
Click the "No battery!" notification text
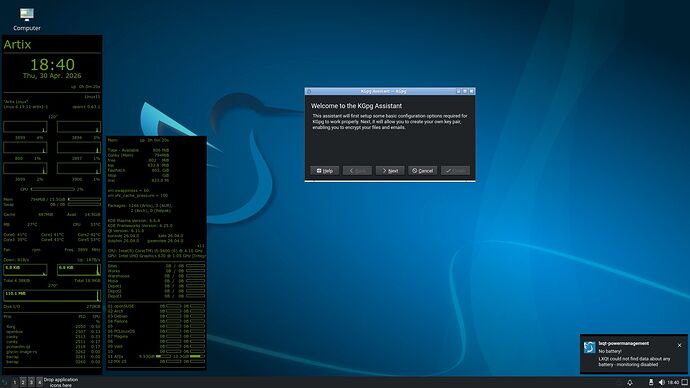tap(610, 351)
